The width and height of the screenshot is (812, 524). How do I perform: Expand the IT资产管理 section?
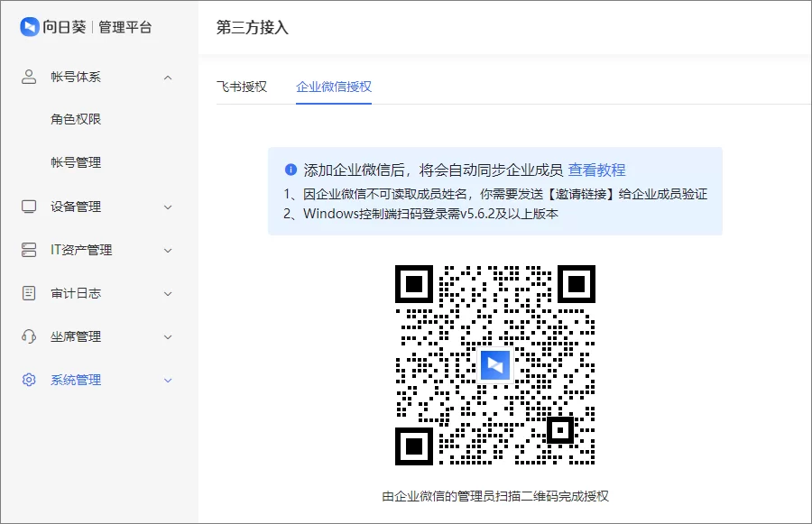pyautogui.click(x=167, y=250)
